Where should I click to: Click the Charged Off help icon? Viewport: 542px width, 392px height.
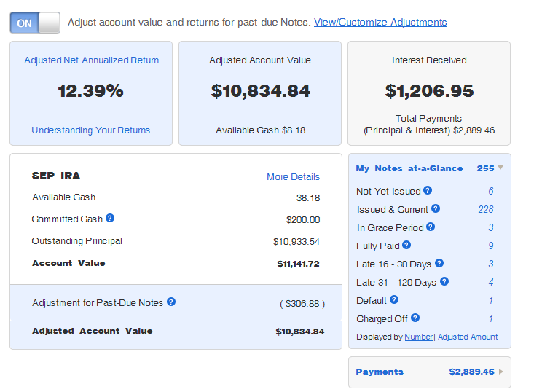[415, 318]
